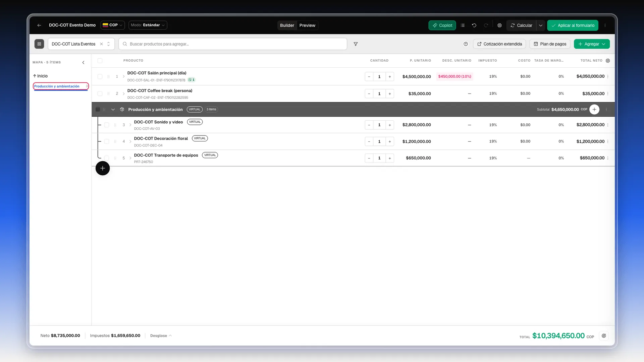
Task: Open Plan de pagos
Action: [550, 44]
